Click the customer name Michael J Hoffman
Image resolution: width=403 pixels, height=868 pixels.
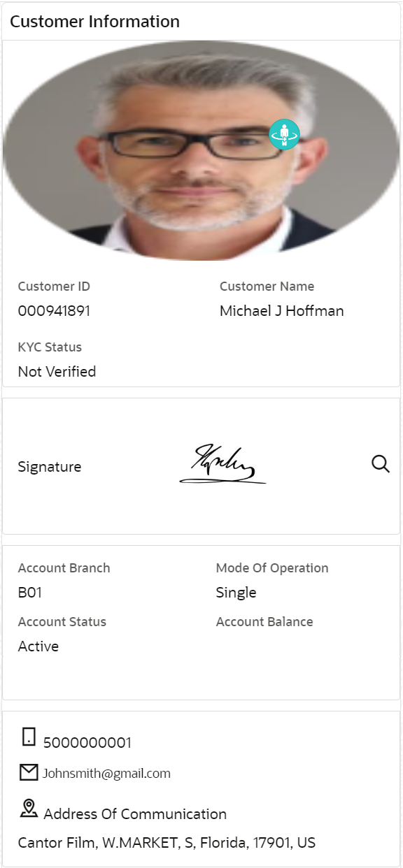coord(282,311)
